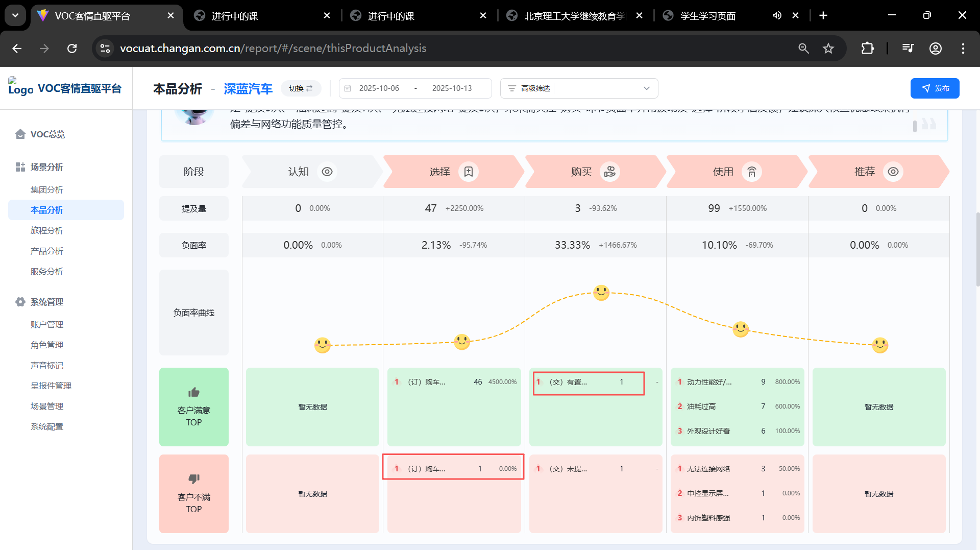Click the smiley face on 购买 curve peak
This screenshot has height=550, width=980.
click(x=601, y=293)
